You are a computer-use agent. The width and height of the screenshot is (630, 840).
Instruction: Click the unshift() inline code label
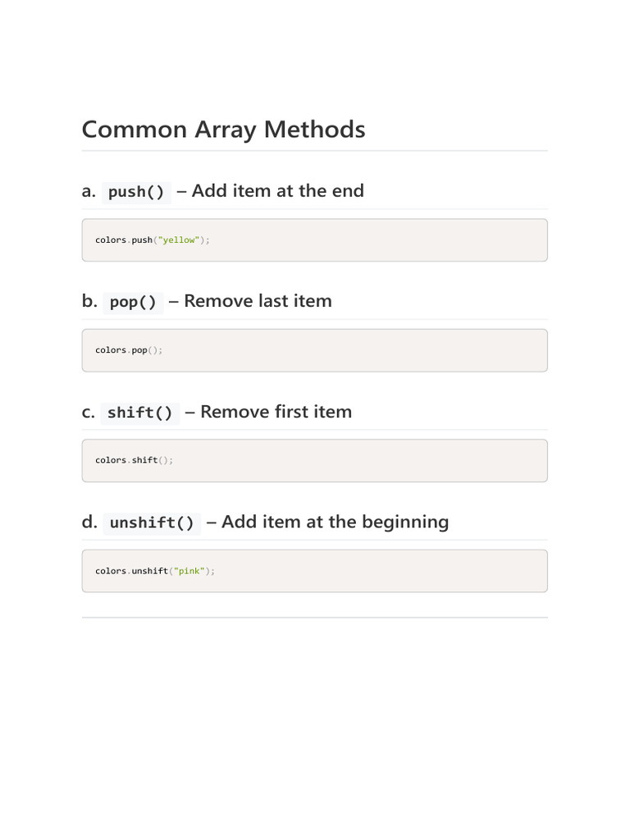(x=152, y=523)
